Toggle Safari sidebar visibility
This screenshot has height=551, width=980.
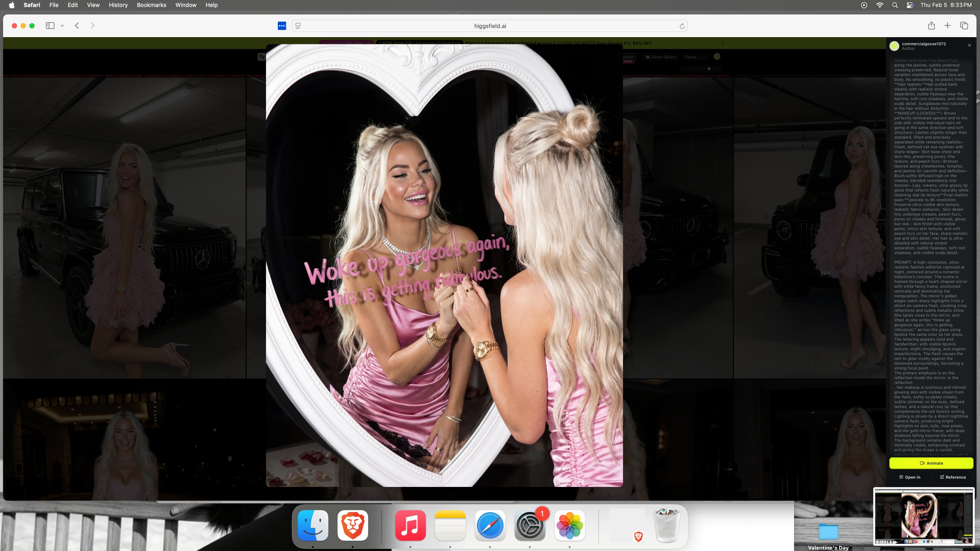point(50,26)
